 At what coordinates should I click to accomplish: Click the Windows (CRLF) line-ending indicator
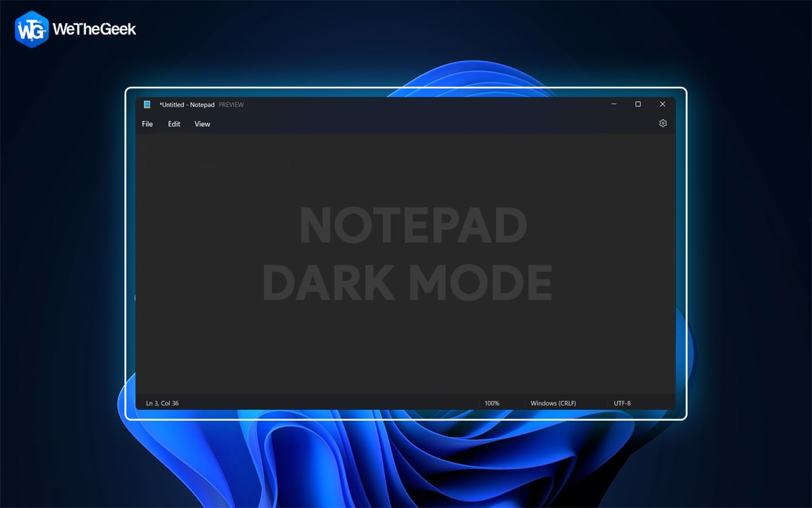pos(556,402)
